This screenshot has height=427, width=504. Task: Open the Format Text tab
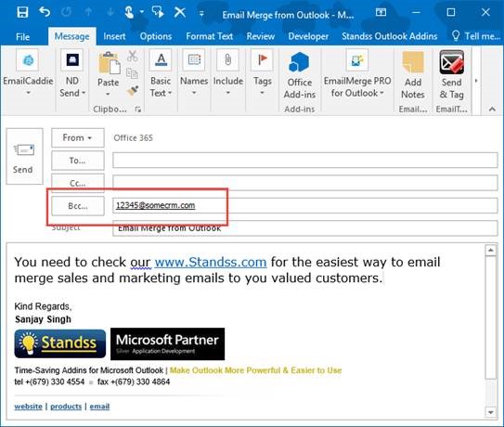pyautogui.click(x=209, y=36)
